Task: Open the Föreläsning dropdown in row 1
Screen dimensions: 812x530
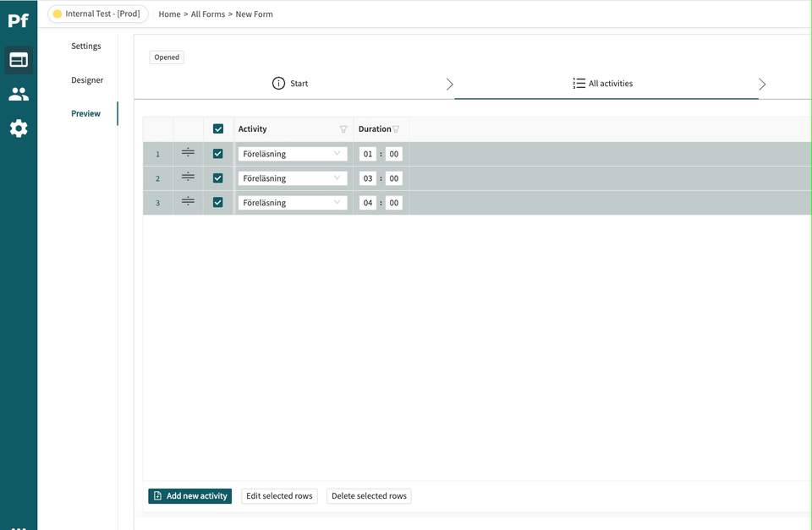Action: pos(293,154)
